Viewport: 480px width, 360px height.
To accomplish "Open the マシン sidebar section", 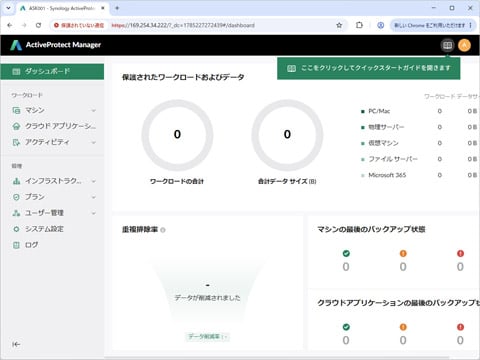I will coord(52,110).
